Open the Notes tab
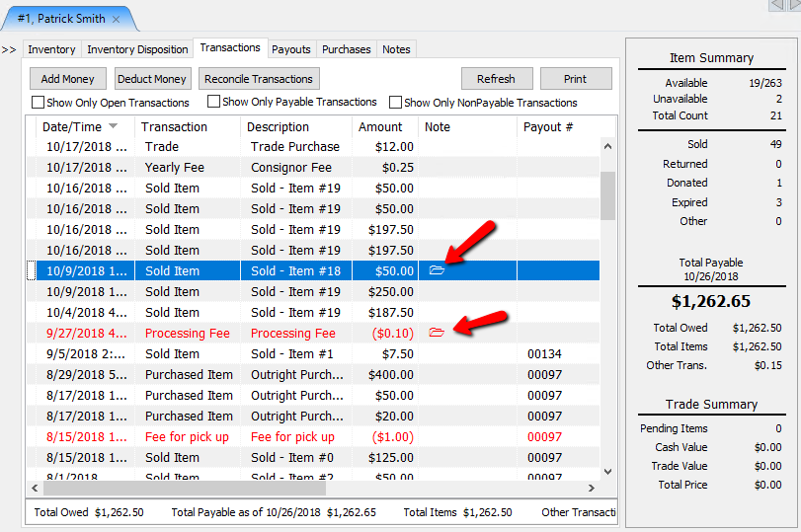 [396, 49]
